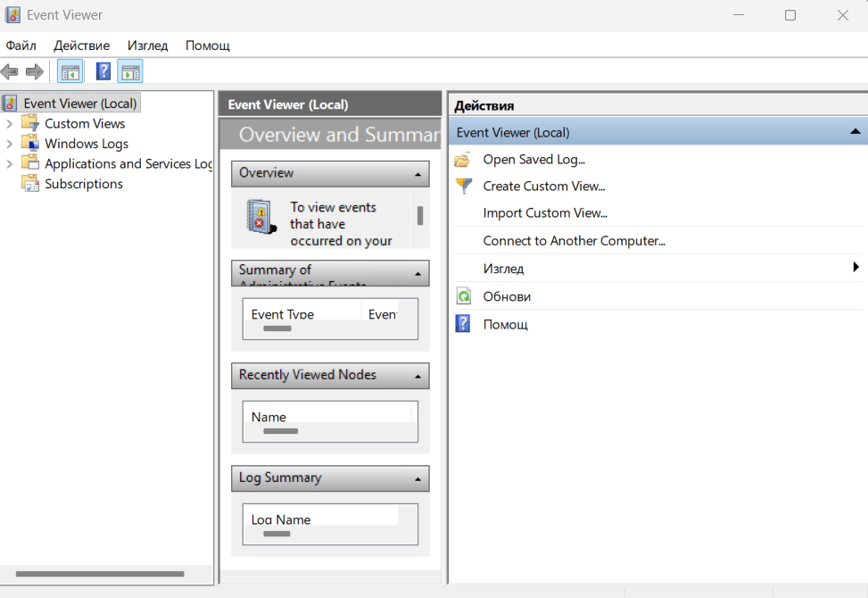The width and height of the screenshot is (868, 598).
Task: Click the blue help icon beside Помощ
Action: (x=463, y=323)
